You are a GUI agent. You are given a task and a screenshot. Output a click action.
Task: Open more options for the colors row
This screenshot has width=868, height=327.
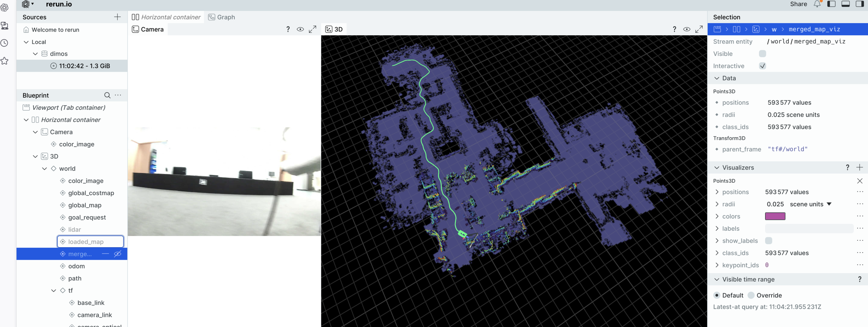click(x=859, y=216)
